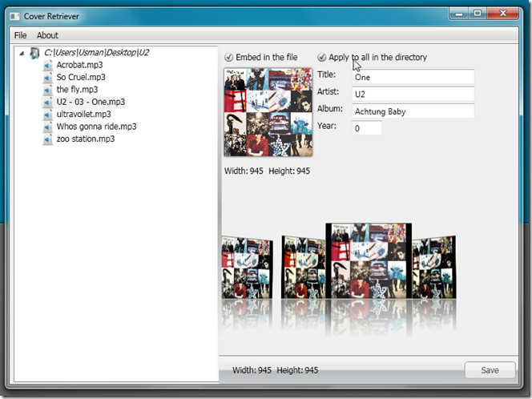
Task: Select Whos gonna ride.mp3 file
Action: (97, 127)
